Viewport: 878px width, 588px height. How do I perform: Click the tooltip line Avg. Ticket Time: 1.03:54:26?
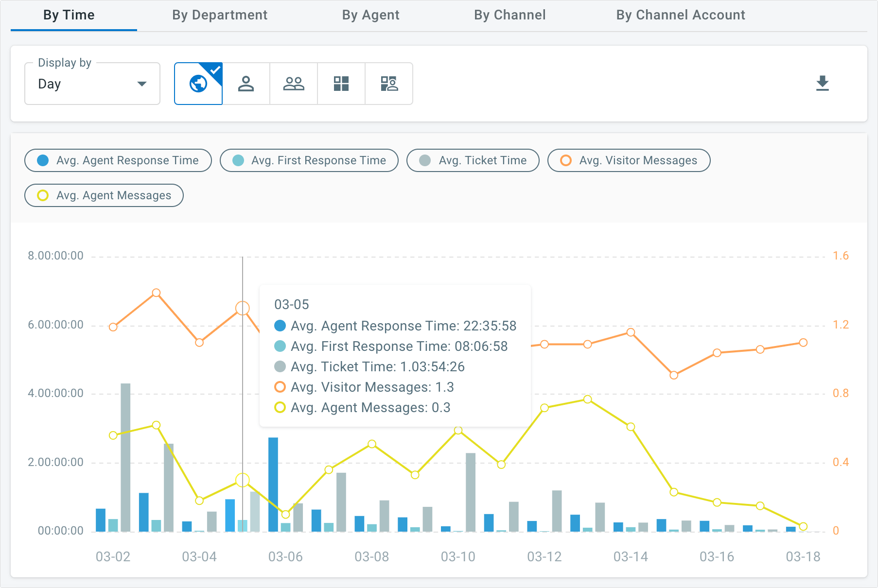[x=378, y=367]
